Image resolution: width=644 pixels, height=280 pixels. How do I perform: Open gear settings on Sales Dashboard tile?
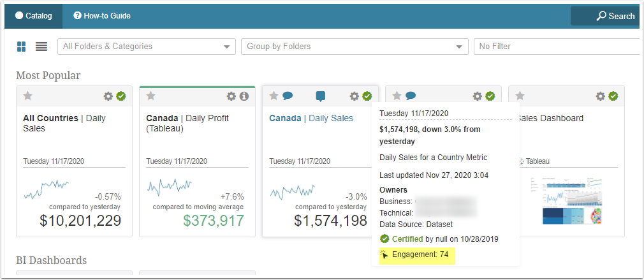pyautogui.click(x=601, y=96)
